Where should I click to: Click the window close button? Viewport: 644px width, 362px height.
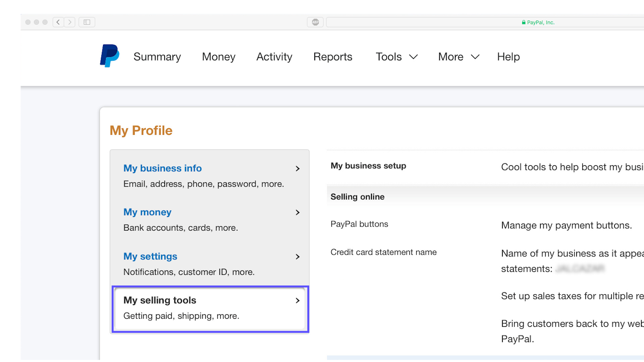point(28,22)
